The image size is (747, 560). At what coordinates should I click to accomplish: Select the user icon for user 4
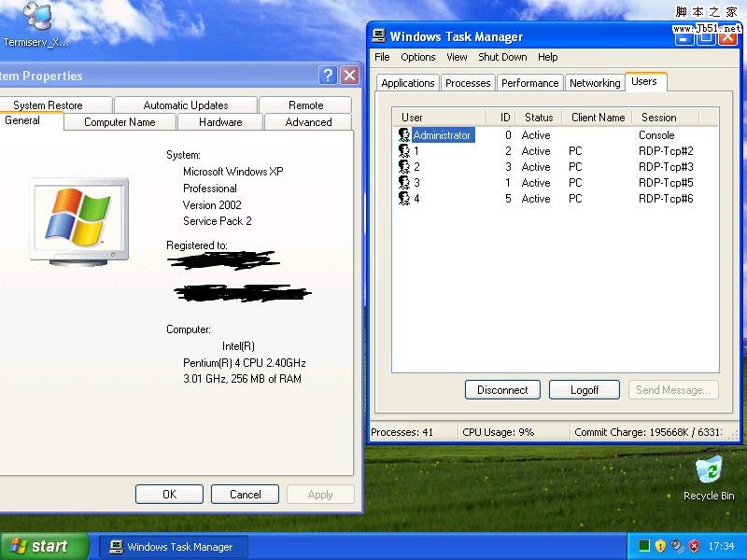click(x=404, y=198)
